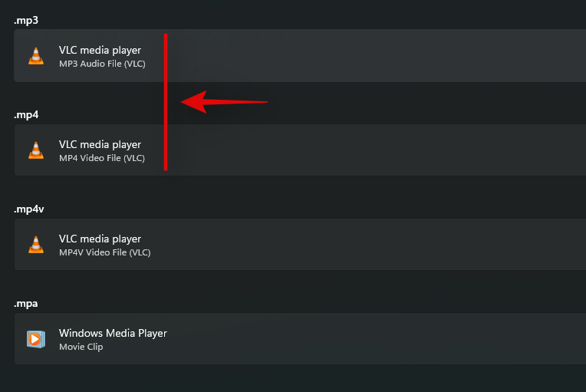
Task: Open the VLC media player name under .mp4
Action: pos(100,144)
